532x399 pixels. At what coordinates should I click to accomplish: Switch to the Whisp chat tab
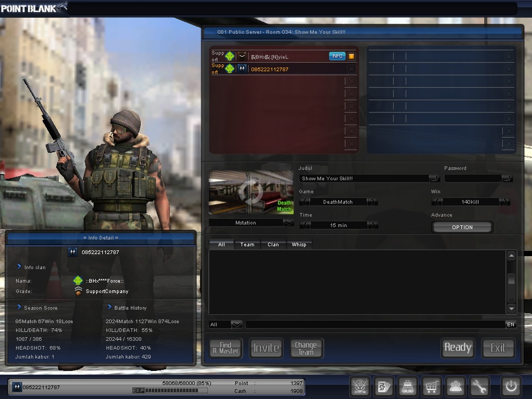point(299,244)
